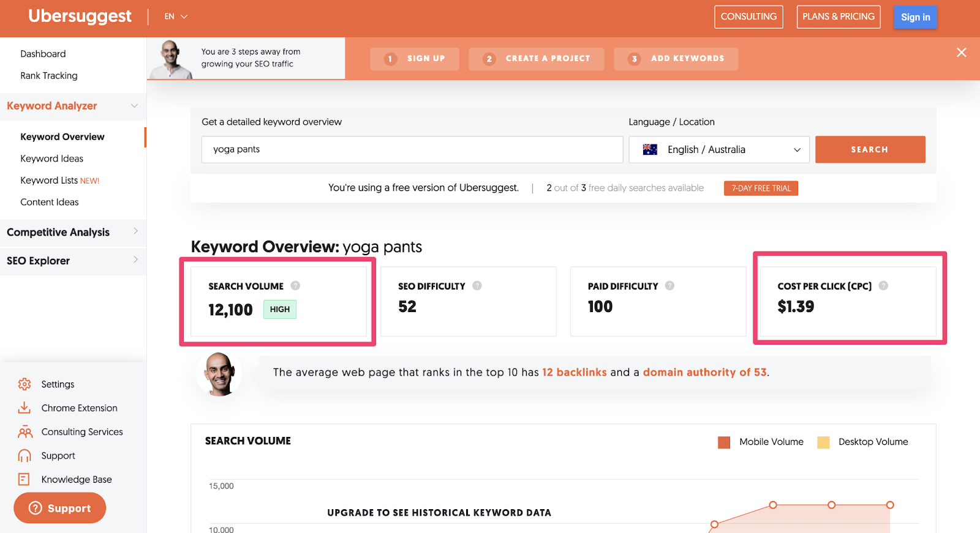Click the SEO Difficulty help icon

(x=477, y=286)
